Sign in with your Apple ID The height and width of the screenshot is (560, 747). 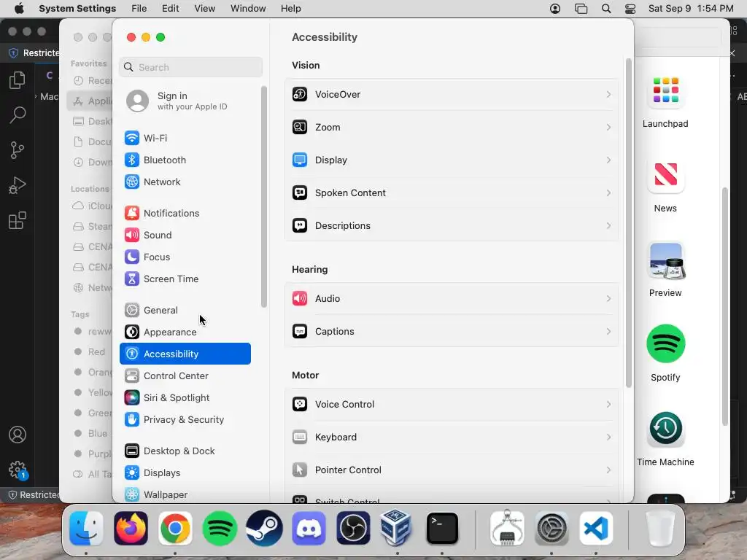click(x=185, y=101)
